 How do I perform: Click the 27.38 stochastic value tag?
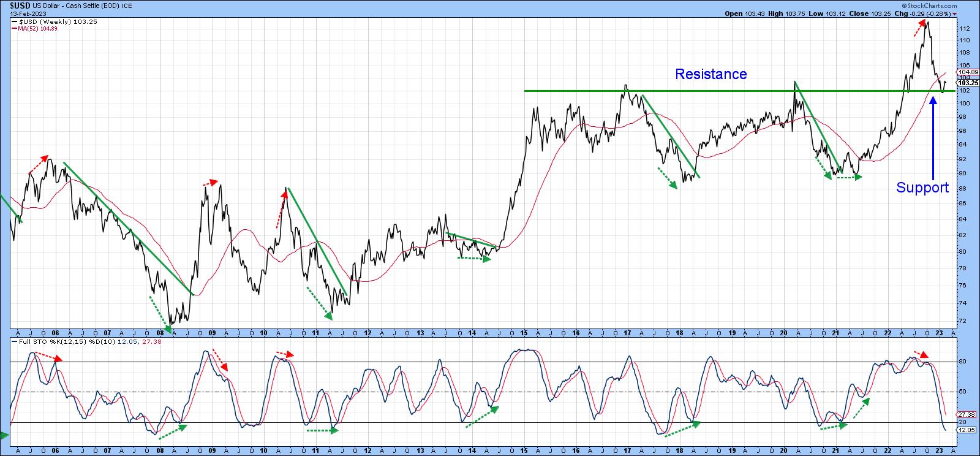(x=968, y=414)
